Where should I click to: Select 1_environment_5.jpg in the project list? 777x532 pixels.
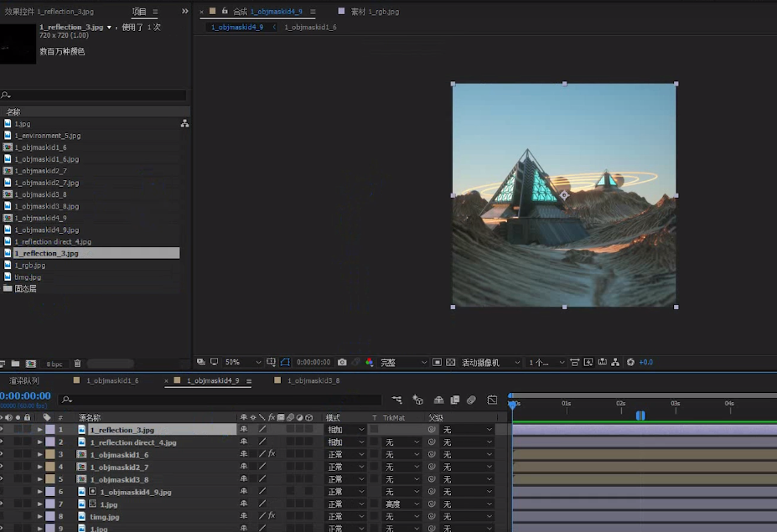[48, 136]
